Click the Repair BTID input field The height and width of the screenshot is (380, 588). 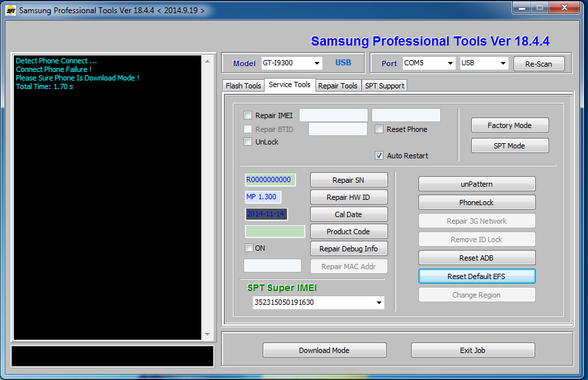pos(337,129)
